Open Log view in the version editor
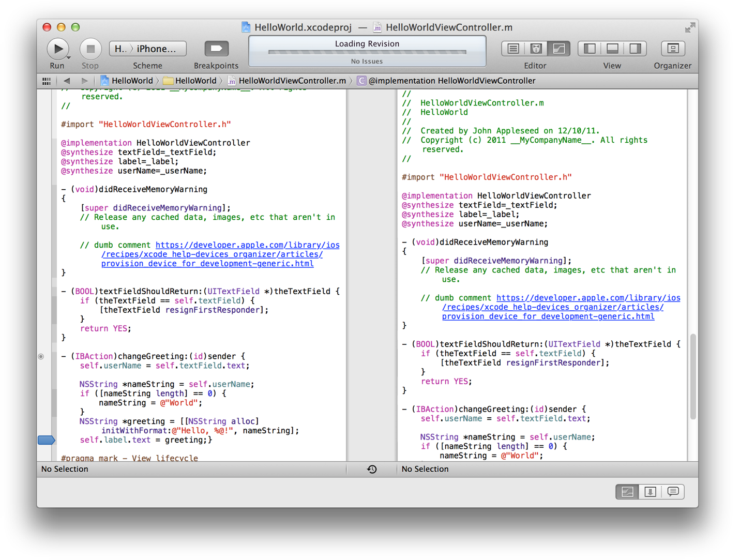This screenshot has height=560, width=740. click(673, 492)
